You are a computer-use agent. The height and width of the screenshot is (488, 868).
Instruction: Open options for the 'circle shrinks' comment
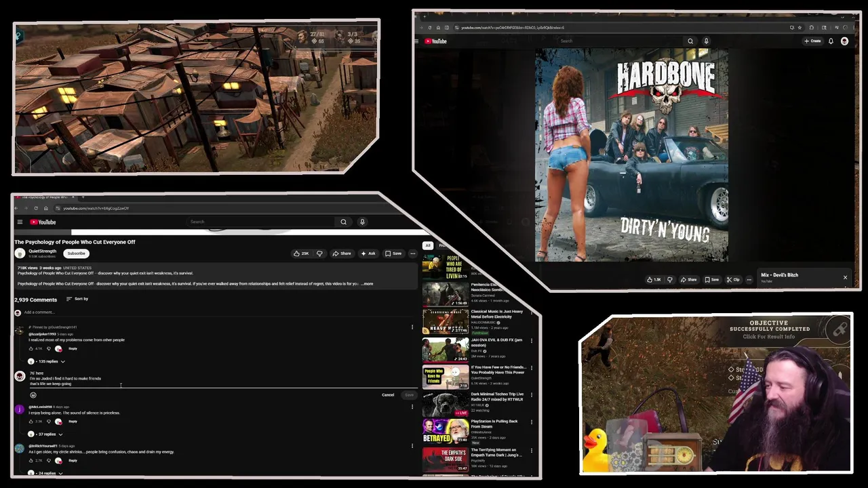[412, 446]
